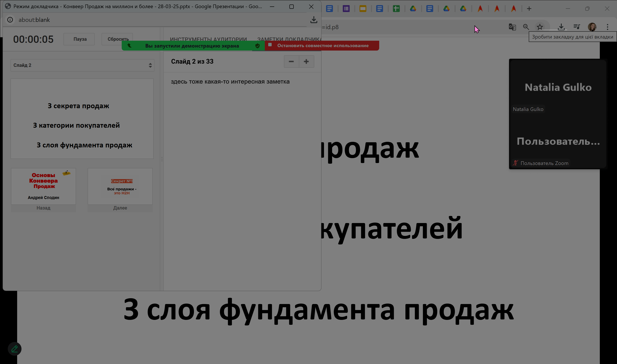Image resolution: width=617 pixels, height=364 pixels.
Task: Click the Слайд 2 из 33 heading
Action: (192, 61)
